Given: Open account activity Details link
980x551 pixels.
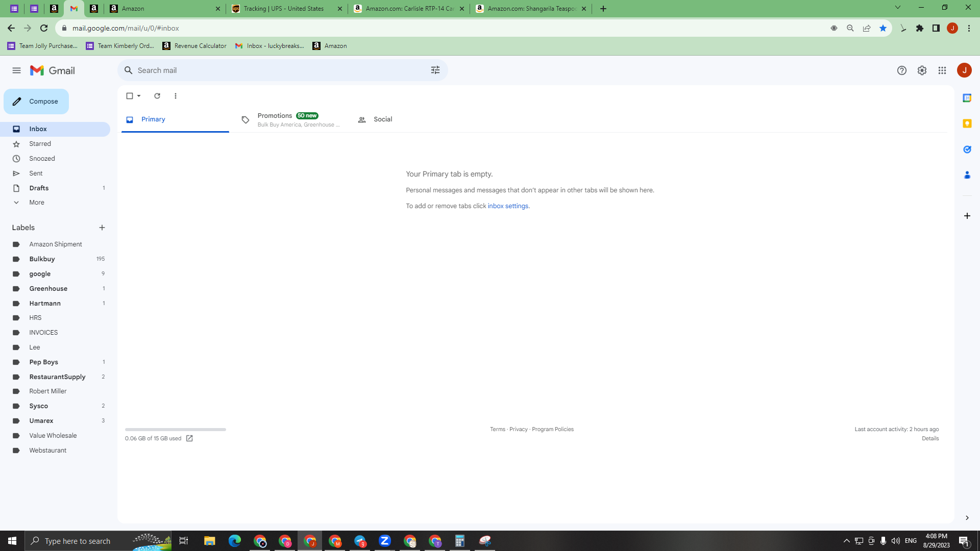Looking at the screenshot, I should pos(930,438).
